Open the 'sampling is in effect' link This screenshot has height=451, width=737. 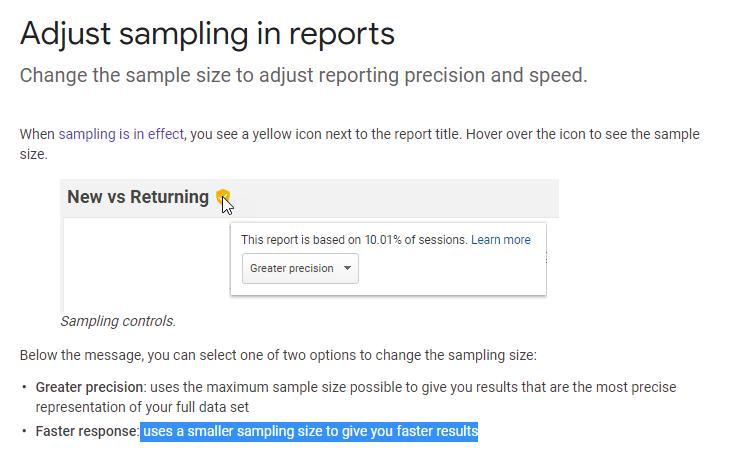click(x=121, y=134)
